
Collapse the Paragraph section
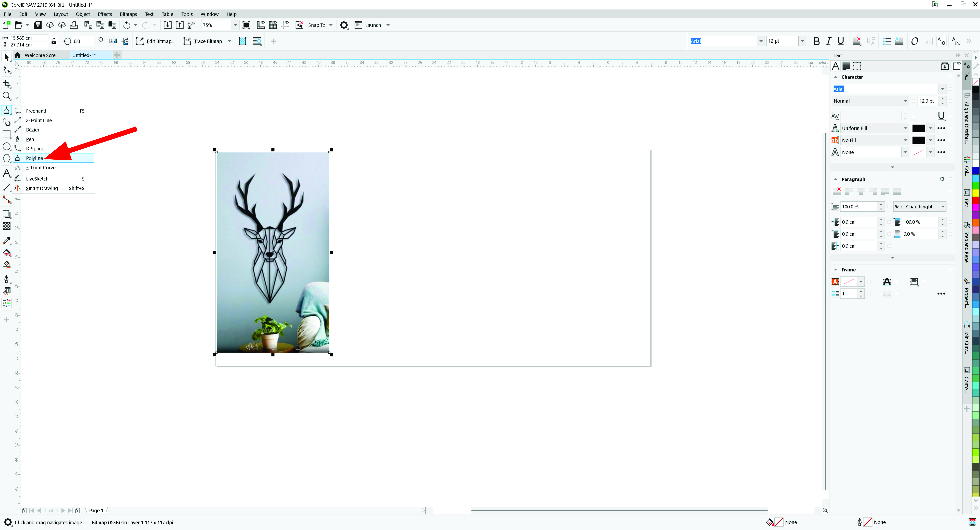pyautogui.click(x=835, y=179)
